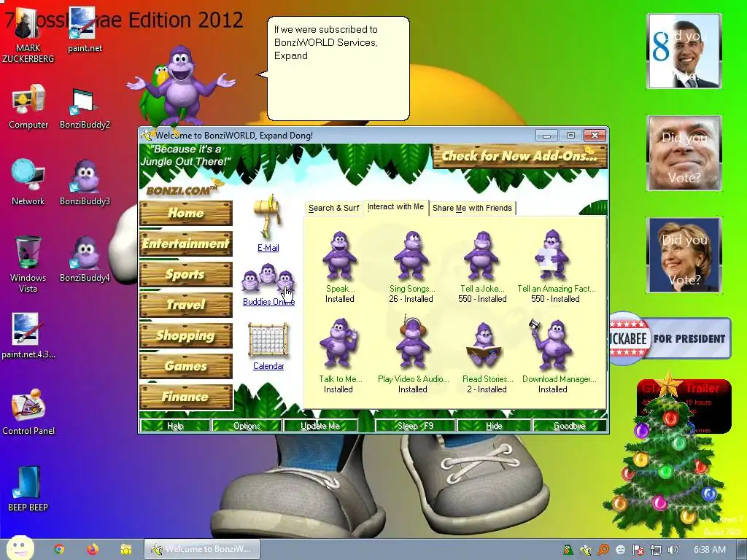This screenshot has height=560, width=747.
Task: Switch to the Interact with Me tab
Action: [x=395, y=206]
